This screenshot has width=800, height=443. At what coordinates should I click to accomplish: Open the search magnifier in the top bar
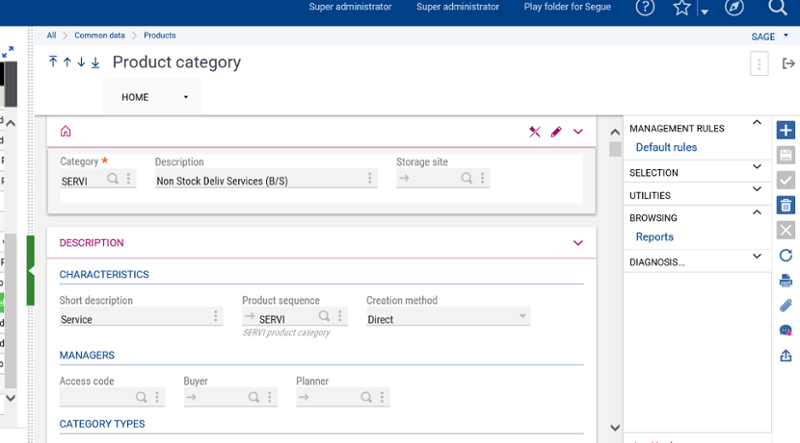point(777,8)
